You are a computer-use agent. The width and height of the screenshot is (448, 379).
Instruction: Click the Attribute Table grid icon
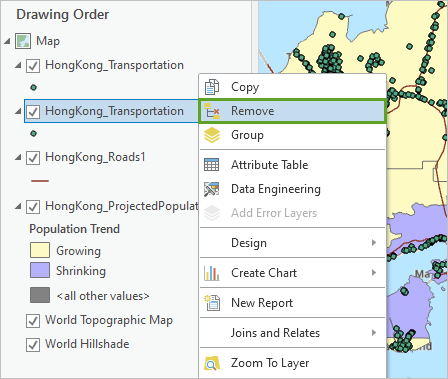coord(212,165)
